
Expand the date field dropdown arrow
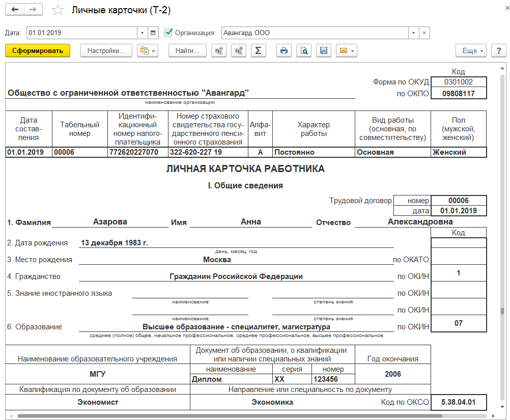(x=142, y=33)
